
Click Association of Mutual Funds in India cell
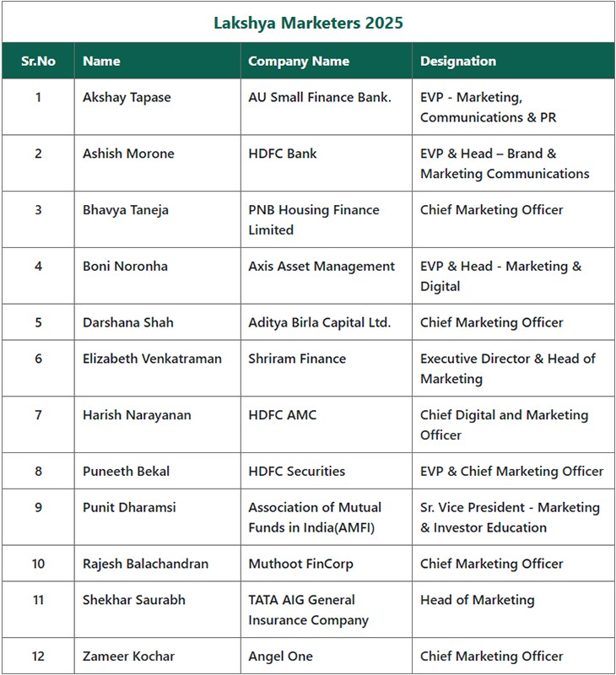327,517
